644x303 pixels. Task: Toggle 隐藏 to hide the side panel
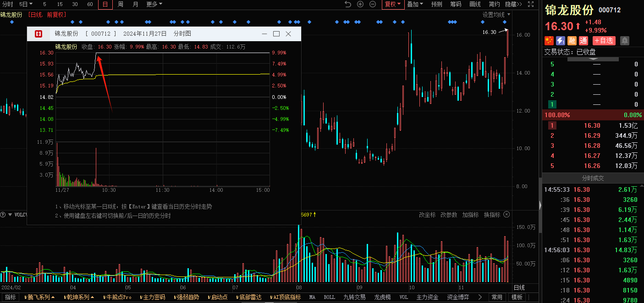point(513,4)
